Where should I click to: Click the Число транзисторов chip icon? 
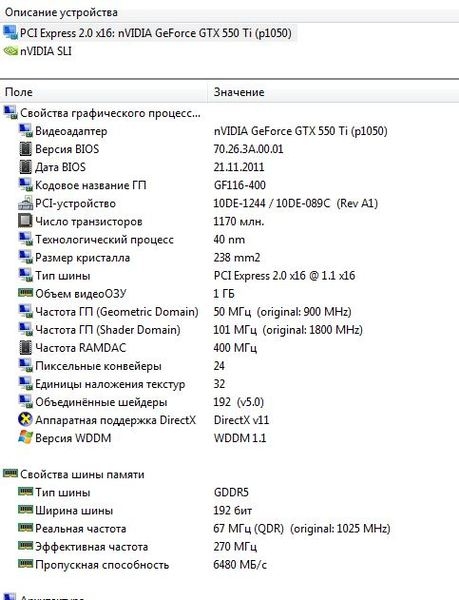[26, 221]
